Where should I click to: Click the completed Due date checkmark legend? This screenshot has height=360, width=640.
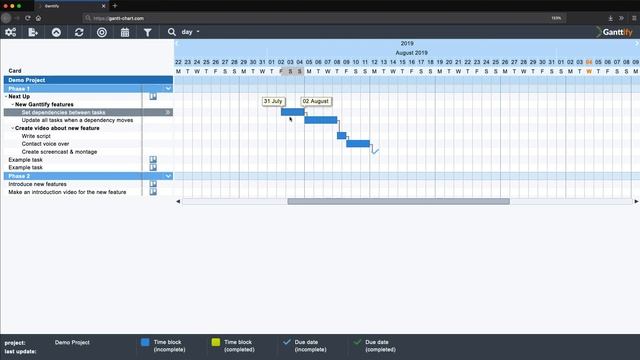coord(358,342)
